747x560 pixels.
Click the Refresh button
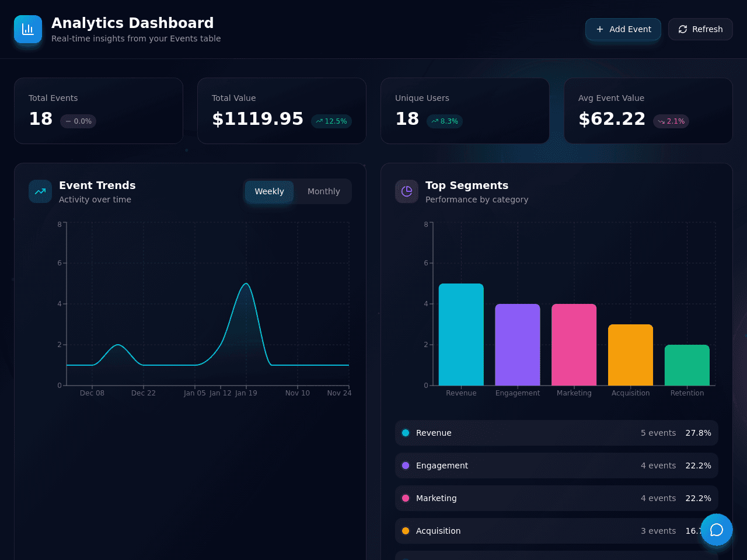(700, 29)
